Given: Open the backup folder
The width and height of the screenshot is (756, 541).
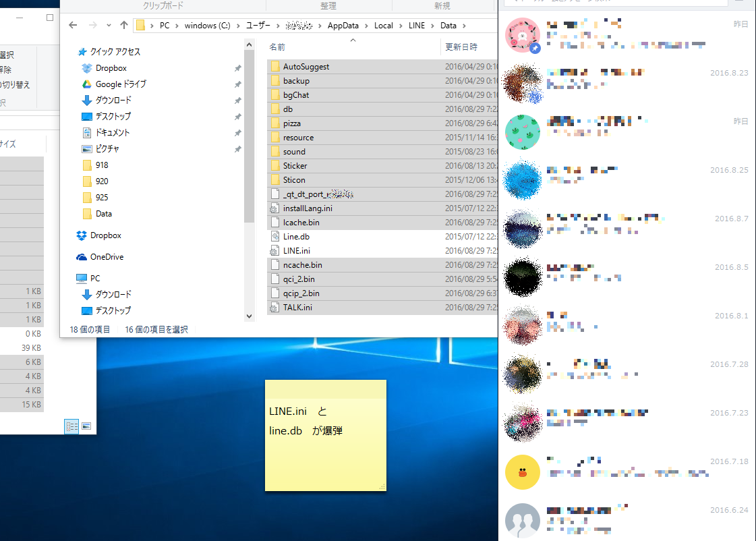Looking at the screenshot, I should pyautogui.click(x=296, y=81).
